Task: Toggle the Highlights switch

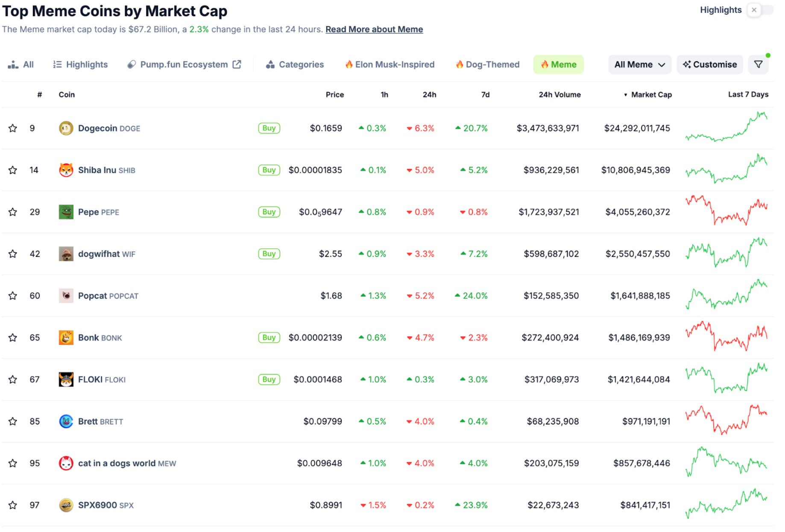Action: [x=759, y=10]
